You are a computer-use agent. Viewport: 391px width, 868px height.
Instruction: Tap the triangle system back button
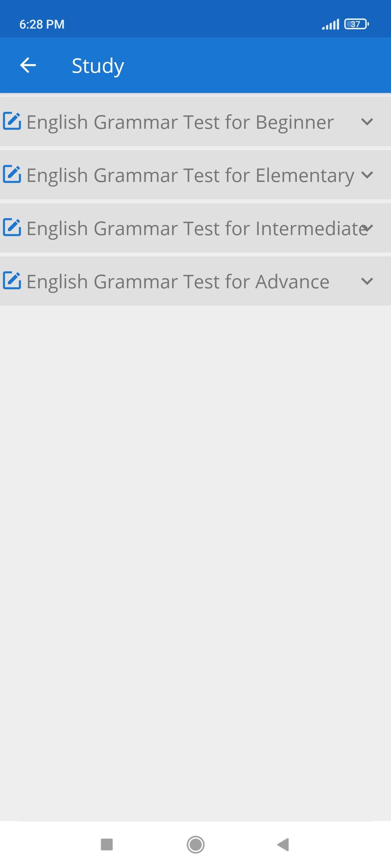pyautogui.click(x=283, y=844)
